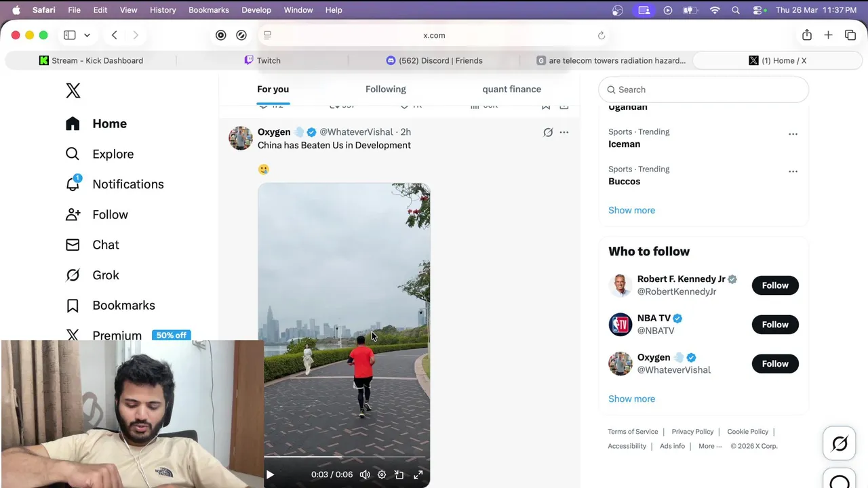Toggle picture-in-picture for the video
This screenshot has width=868, height=488.
pos(399,474)
